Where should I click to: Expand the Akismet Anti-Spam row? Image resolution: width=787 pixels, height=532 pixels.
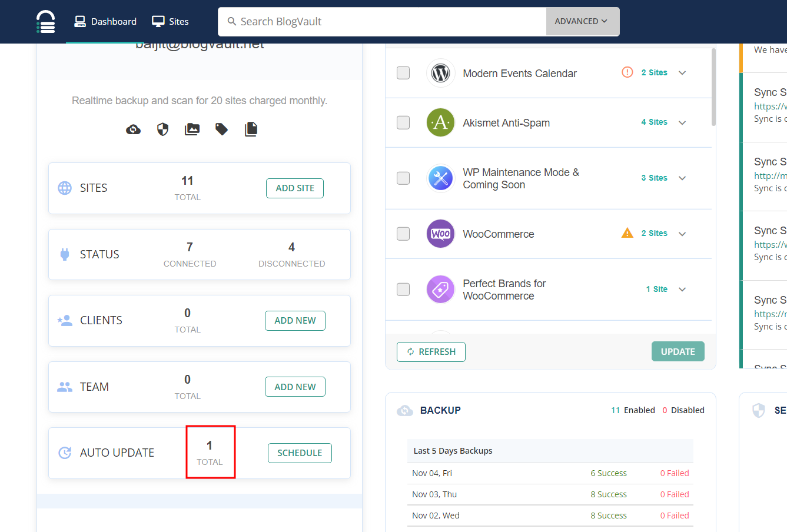683,123
